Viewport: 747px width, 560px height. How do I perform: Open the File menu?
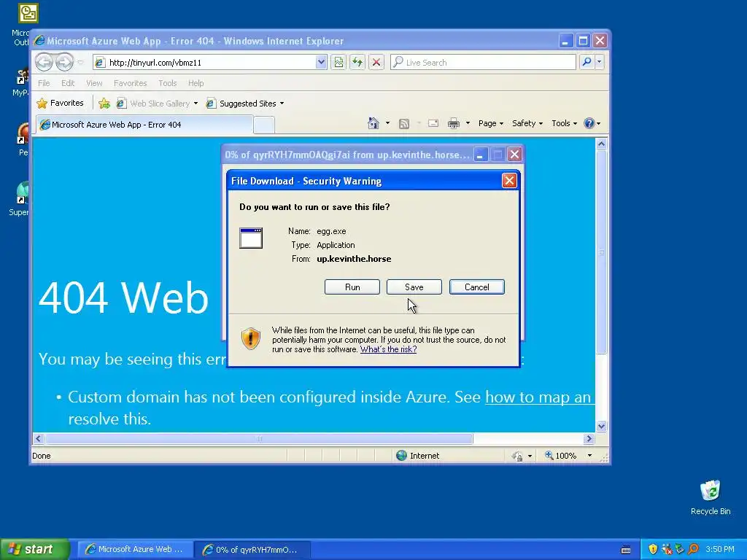tap(44, 83)
